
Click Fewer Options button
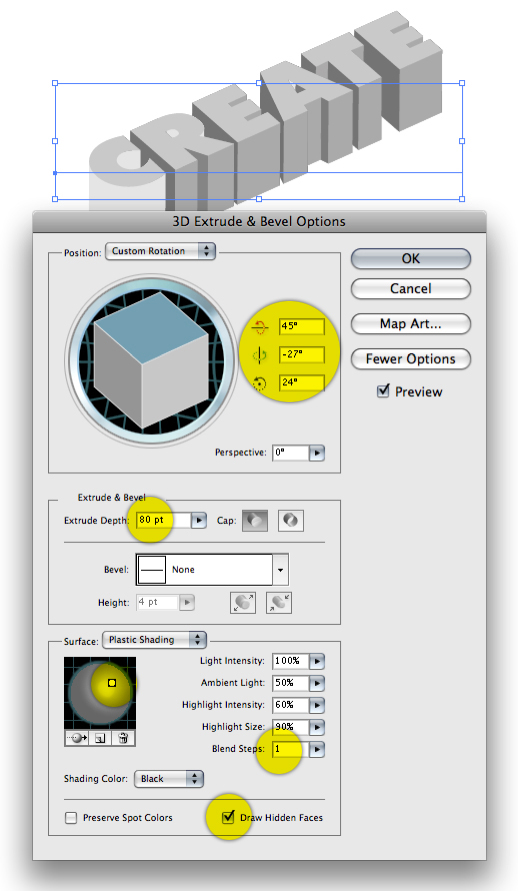click(x=411, y=359)
